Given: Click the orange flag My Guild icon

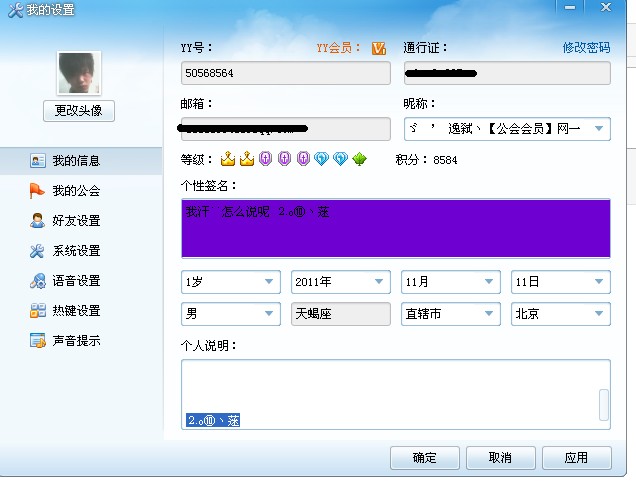Looking at the screenshot, I should tap(37, 191).
